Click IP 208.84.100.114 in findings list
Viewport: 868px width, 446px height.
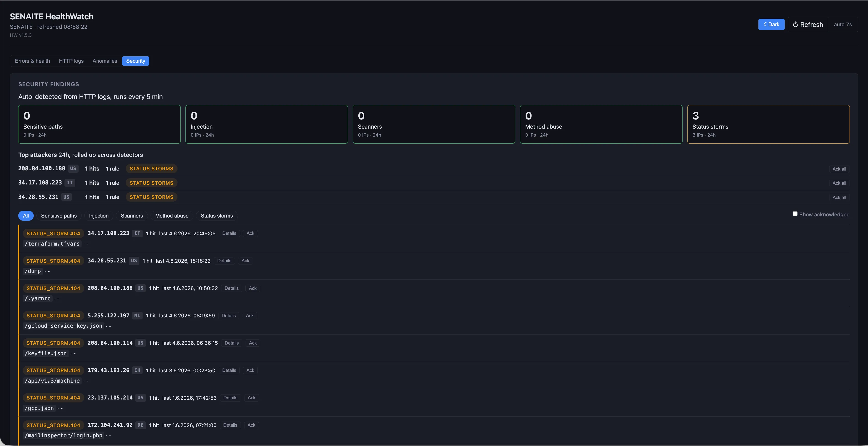pyautogui.click(x=110, y=343)
